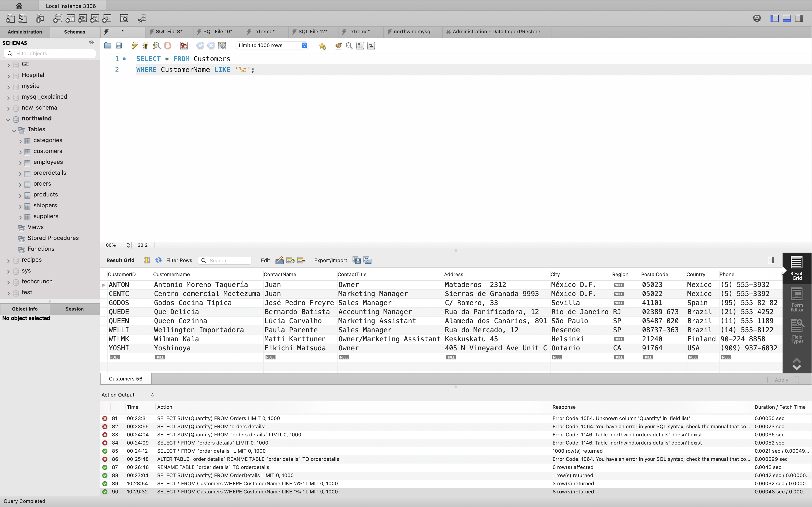Click the Session tab
Screen dimensions: 812x507
click(x=75, y=309)
